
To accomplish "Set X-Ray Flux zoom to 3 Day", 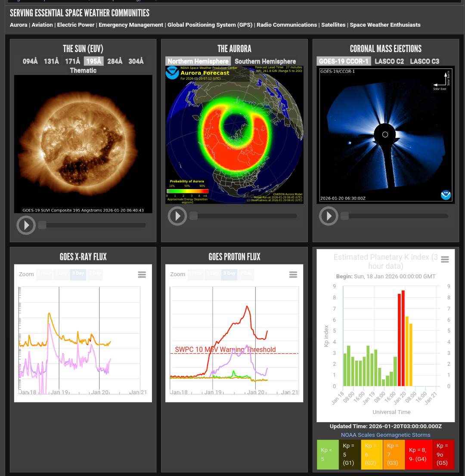I will 78,274.
